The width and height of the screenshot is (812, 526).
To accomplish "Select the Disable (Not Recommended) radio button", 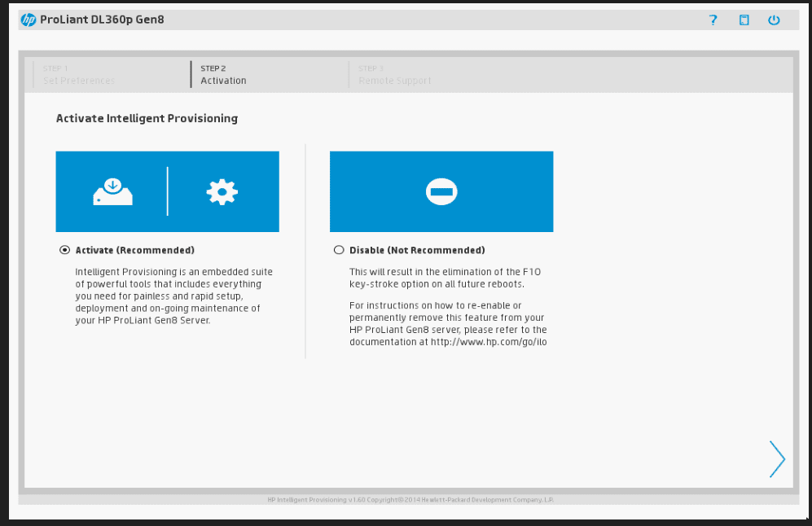I will coord(339,250).
